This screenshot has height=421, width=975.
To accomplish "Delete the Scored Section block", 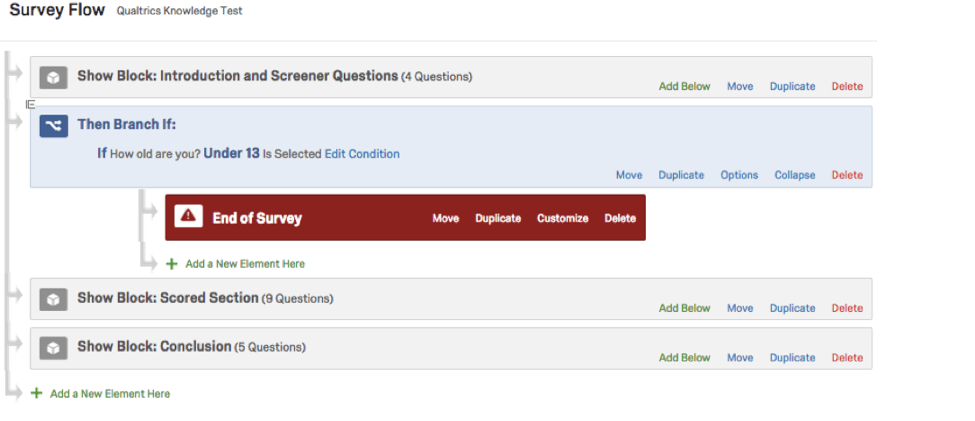I will click(x=847, y=308).
